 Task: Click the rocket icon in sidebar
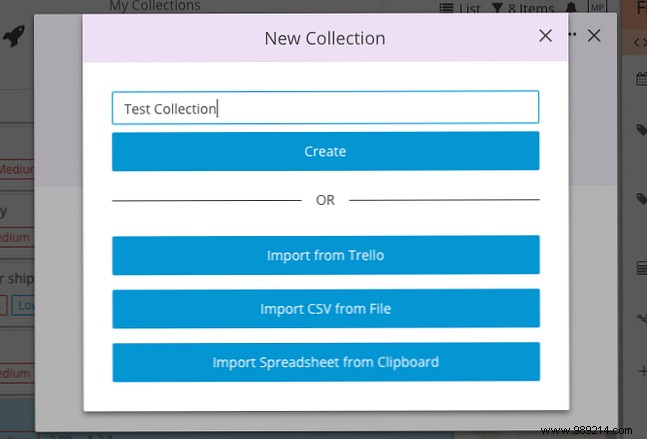tap(14, 35)
